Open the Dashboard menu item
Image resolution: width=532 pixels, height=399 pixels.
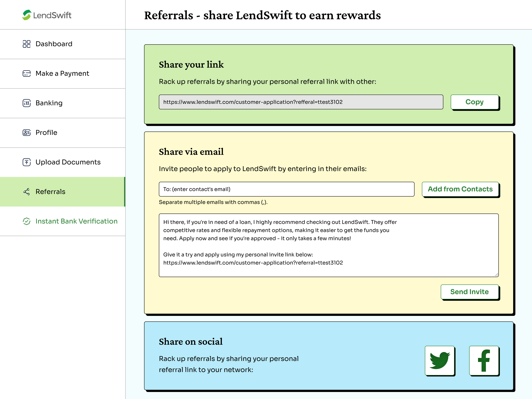click(62, 44)
